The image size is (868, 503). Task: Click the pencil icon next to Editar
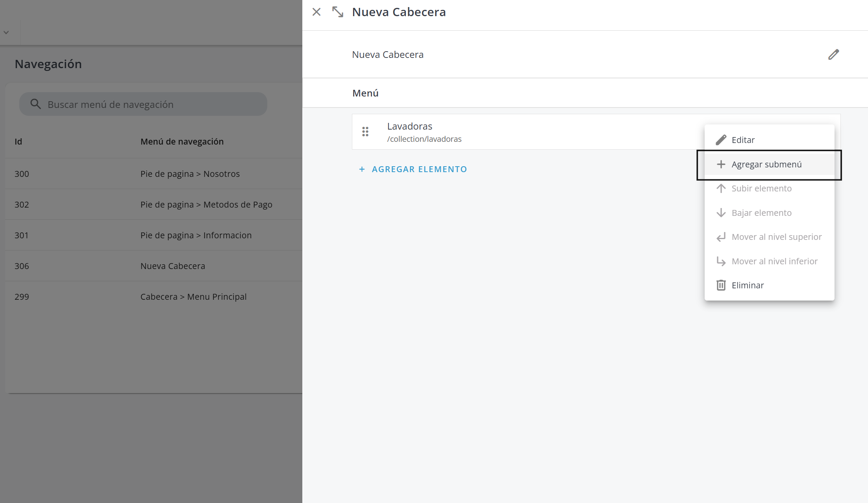pyautogui.click(x=721, y=140)
